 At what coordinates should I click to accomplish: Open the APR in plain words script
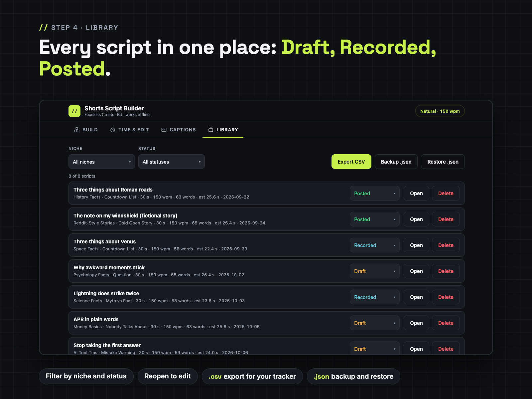click(416, 323)
